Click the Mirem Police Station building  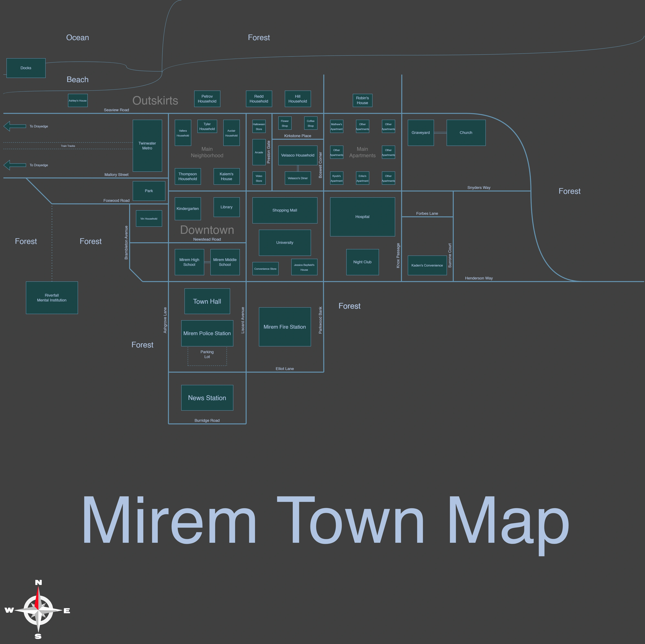pyautogui.click(x=207, y=333)
